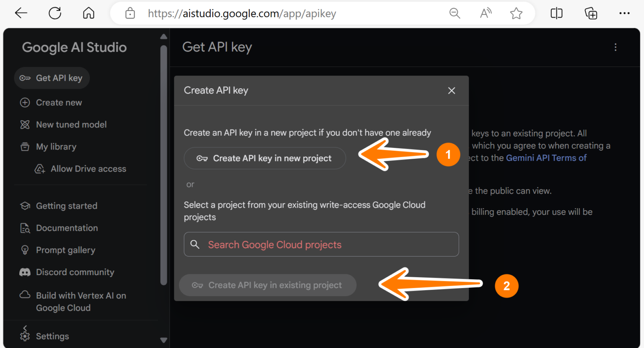Collapse the sidebar with the chevron above Settings
Viewport: 644px width, 348px height.
[25, 327]
